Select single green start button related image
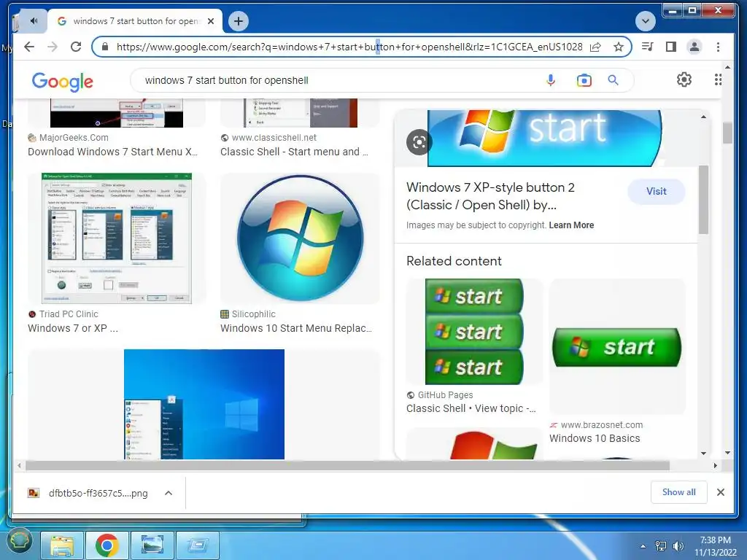 (x=617, y=347)
